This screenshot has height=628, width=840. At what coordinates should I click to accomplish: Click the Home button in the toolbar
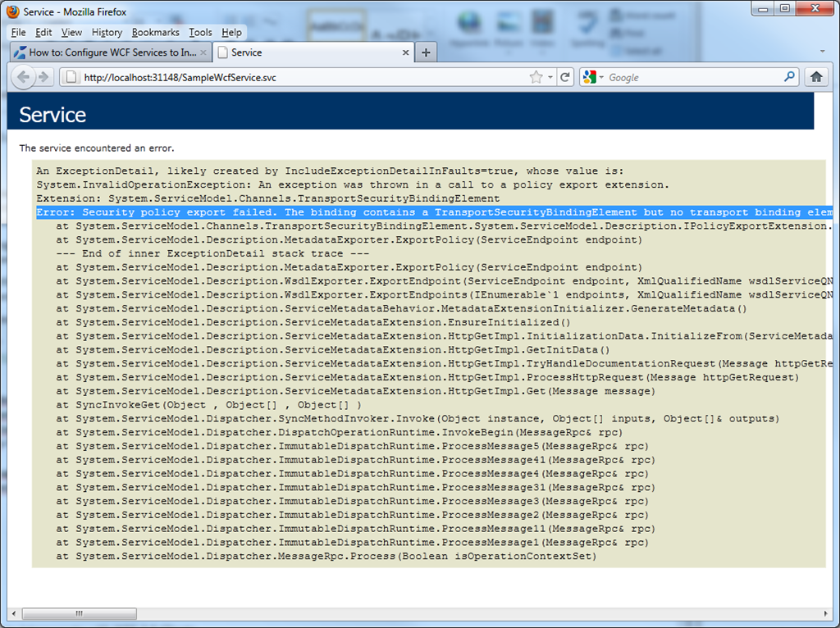[x=816, y=77]
